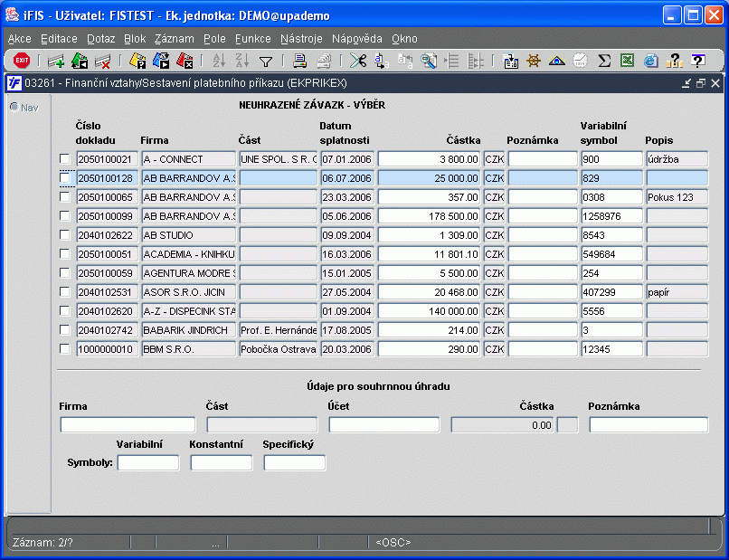This screenshot has width=729, height=560.
Task: Open the Nápověda menu
Action: 357,39
